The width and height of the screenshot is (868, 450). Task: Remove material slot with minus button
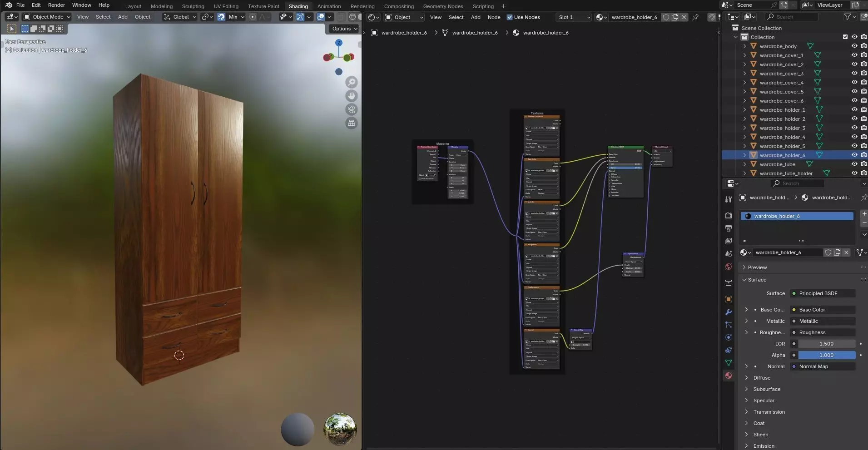pos(864,223)
